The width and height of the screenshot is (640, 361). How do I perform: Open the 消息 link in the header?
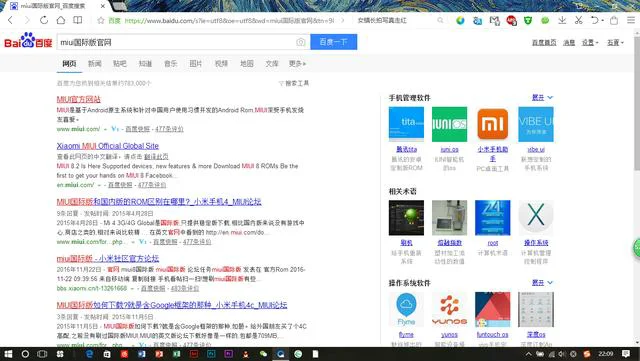click(569, 42)
